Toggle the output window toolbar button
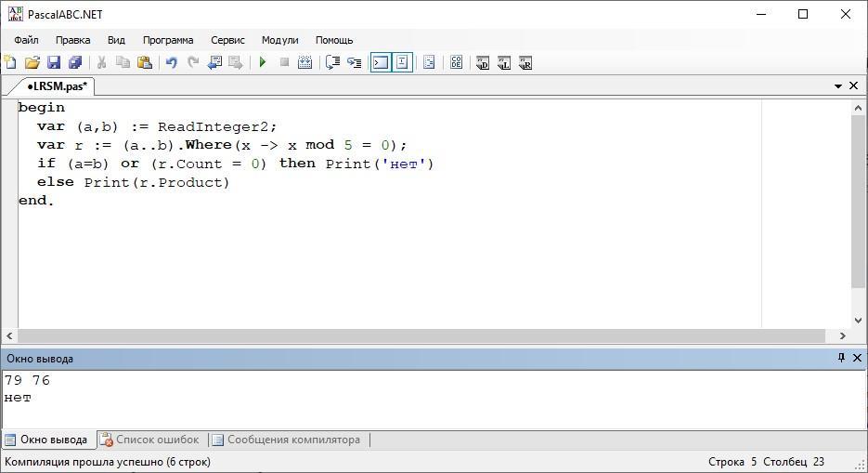Image resolution: width=868 pixels, height=473 pixels. click(x=381, y=62)
